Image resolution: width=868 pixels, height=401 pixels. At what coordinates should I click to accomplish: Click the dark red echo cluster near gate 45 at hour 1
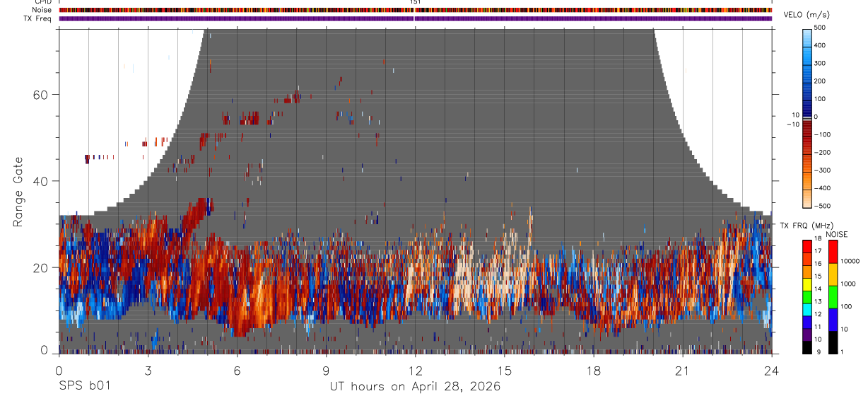coord(88,158)
